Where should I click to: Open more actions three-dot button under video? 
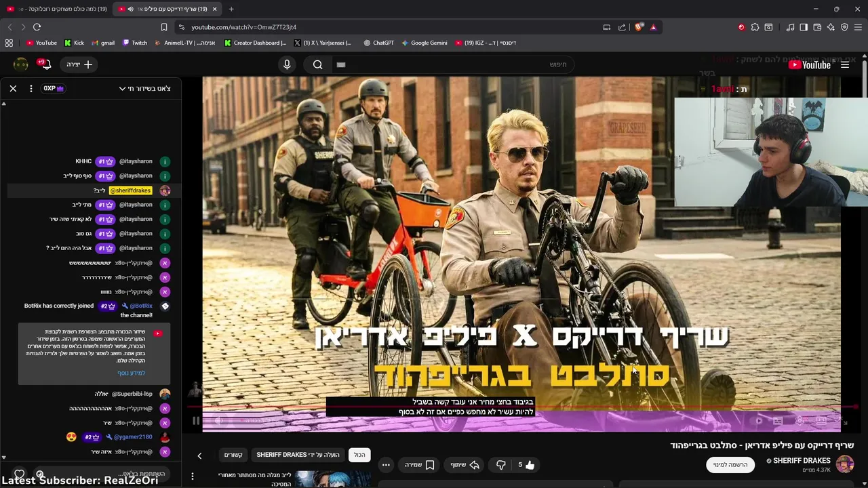386,465
